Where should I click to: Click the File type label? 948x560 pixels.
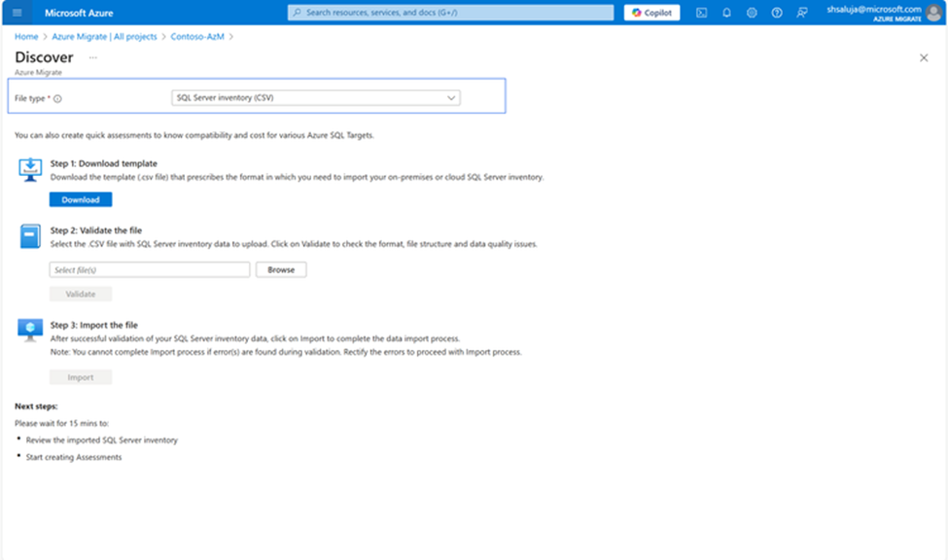click(x=29, y=98)
